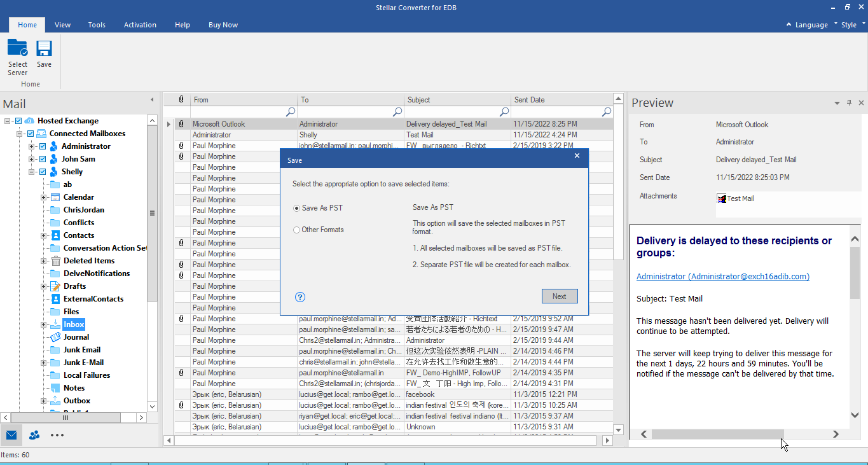Image resolution: width=868 pixels, height=465 pixels.
Task: Expand the Calendar folder node
Action: coord(44,197)
